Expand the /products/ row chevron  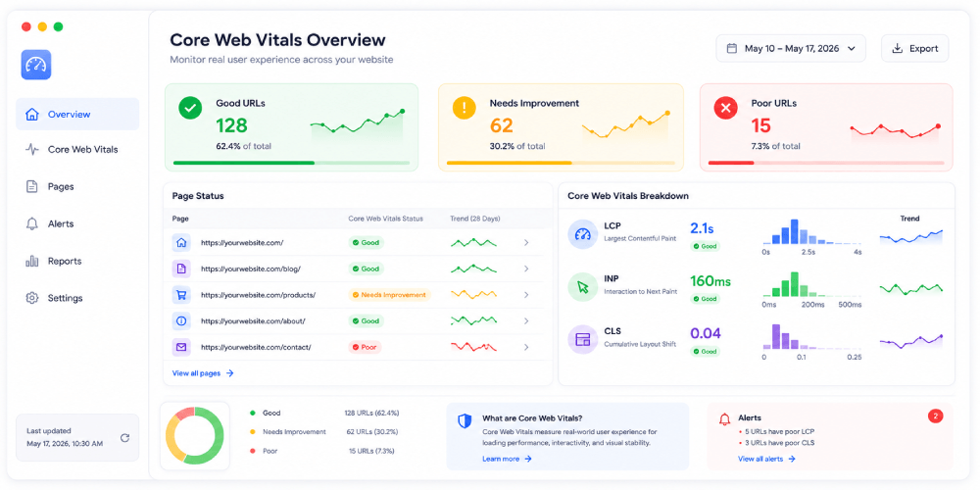526,294
